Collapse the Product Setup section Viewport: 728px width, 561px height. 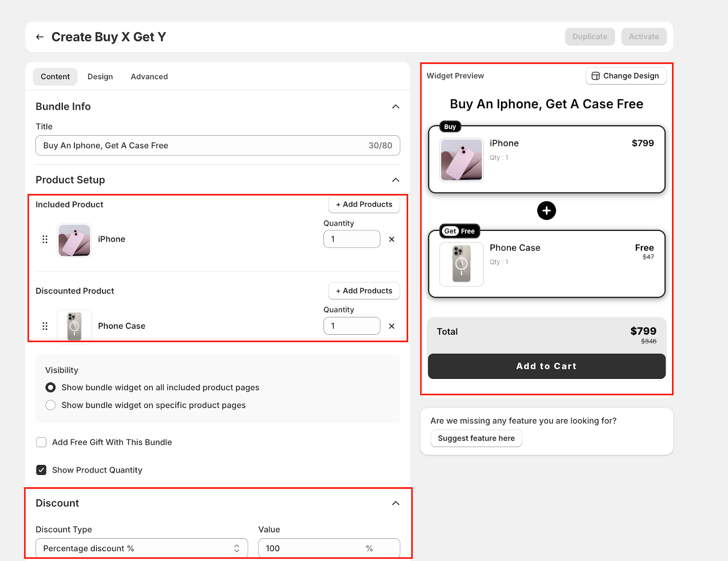(x=395, y=180)
